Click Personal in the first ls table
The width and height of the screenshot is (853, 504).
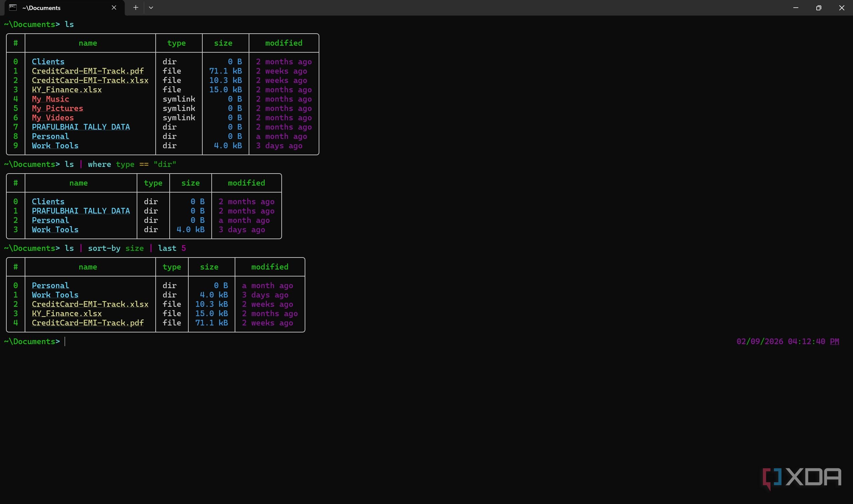click(x=50, y=136)
